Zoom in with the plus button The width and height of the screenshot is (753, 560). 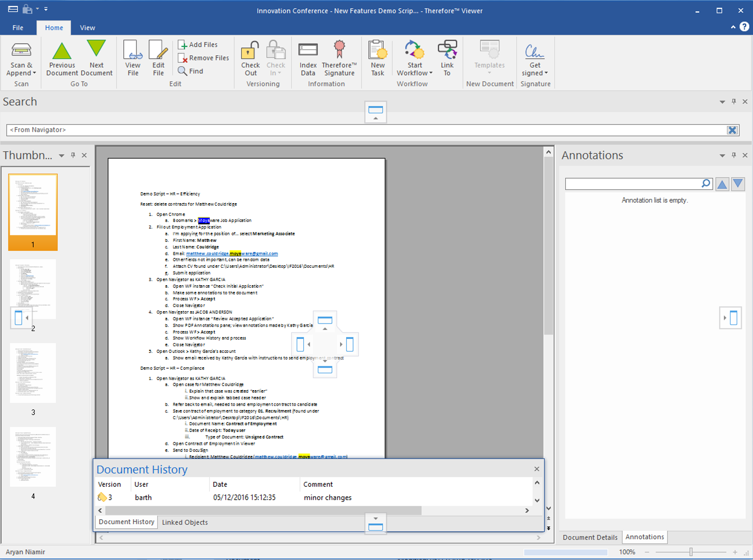[x=735, y=552]
